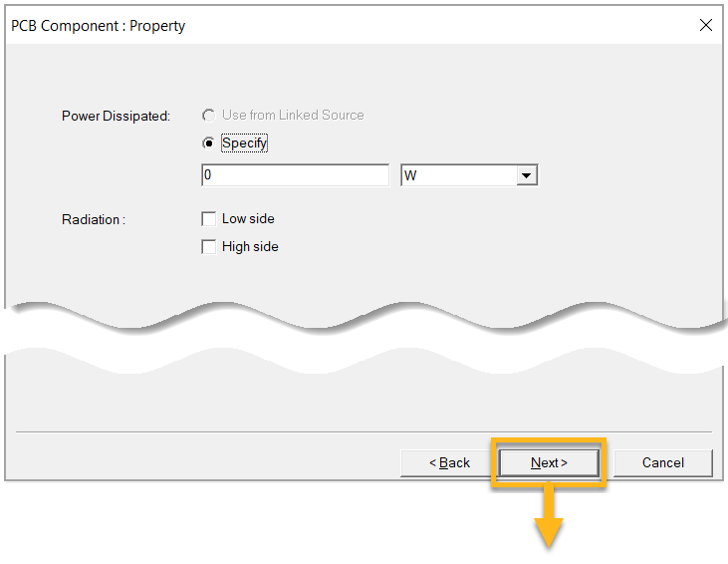
Task: Click the Use from Linked Source text
Action: click(x=293, y=116)
